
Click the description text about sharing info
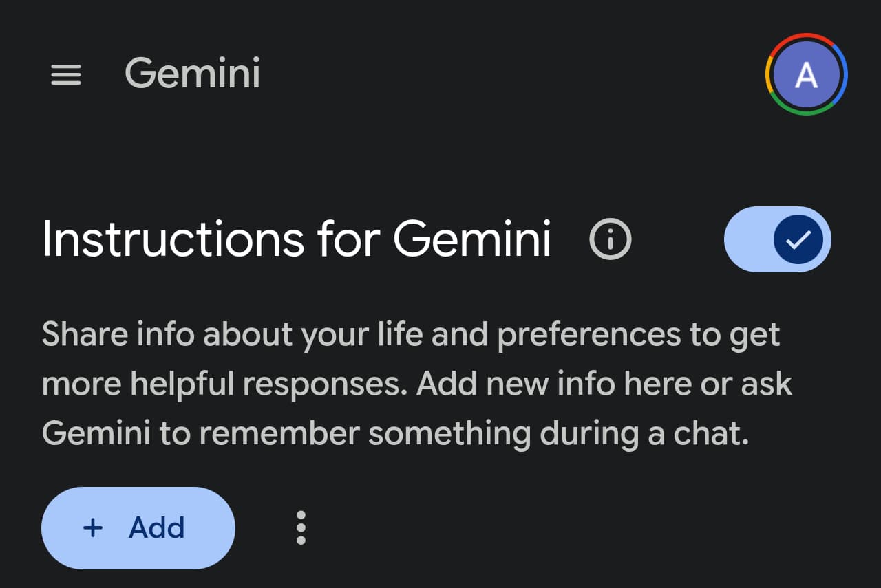(x=410, y=335)
